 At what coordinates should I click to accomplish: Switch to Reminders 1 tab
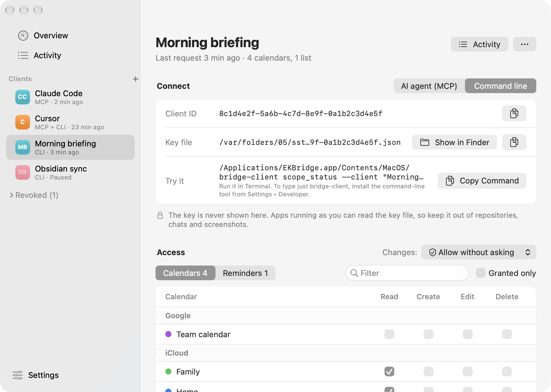click(x=246, y=273)
